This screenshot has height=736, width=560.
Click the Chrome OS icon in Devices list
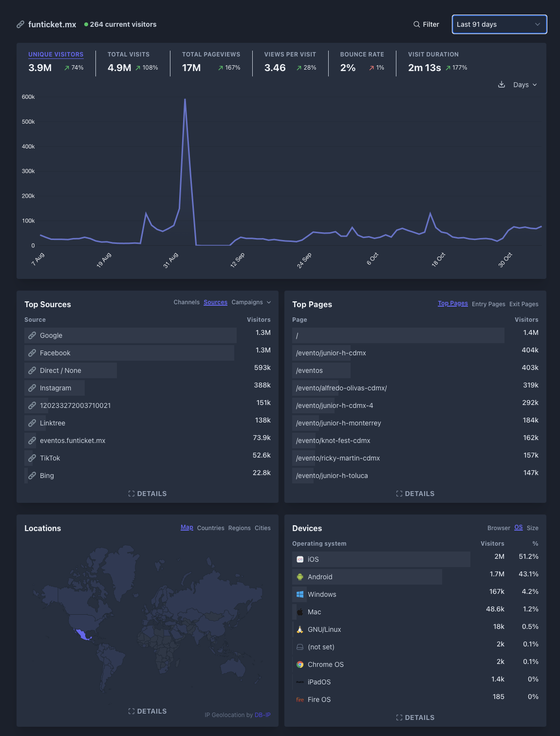coord(300,664)
